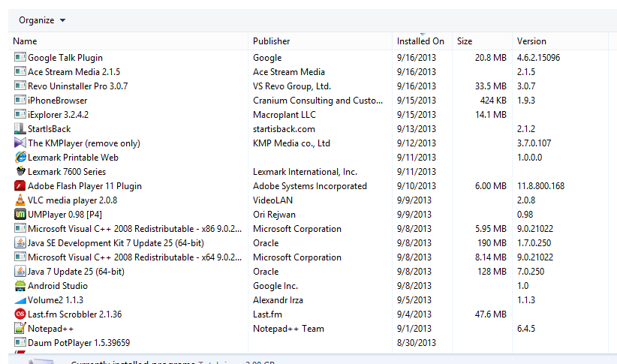
Task: Click the Adobe Flash Player icon
Action: [20, 185]
